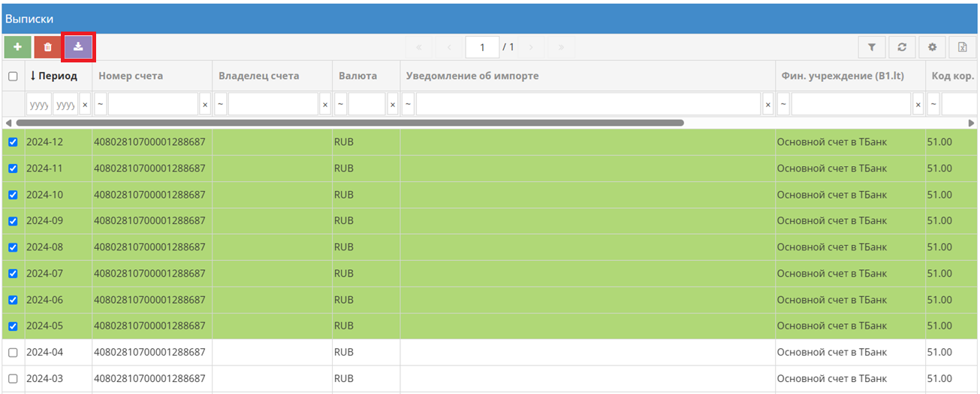Image resolution: width=980 pixels, height=394 pixels.
Task: Sort by the Валюта column header
Action: point(357,76)
